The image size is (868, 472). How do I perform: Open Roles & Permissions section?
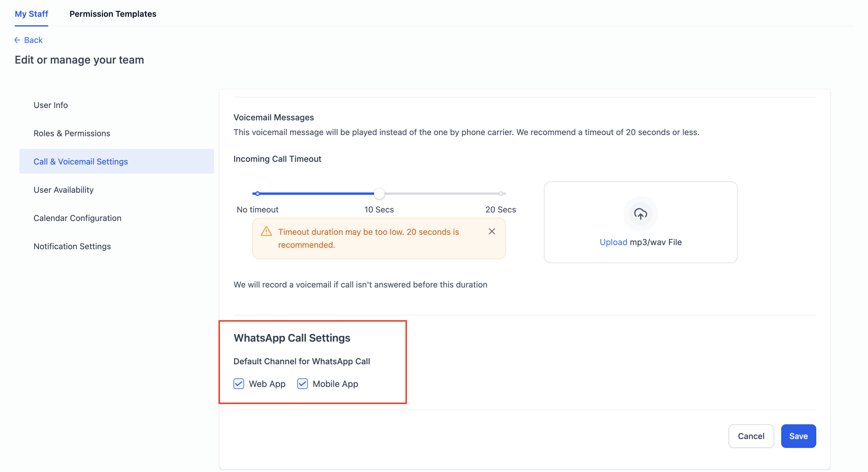(x=72, y=134)
